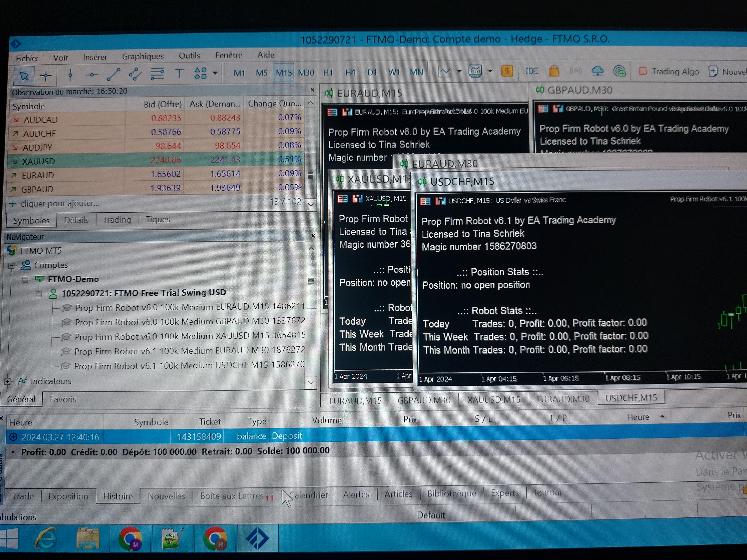This screenshot has width=747, height=560.
Task: Open dropdown arrow next to shapes tool
Action: point(215,73)
